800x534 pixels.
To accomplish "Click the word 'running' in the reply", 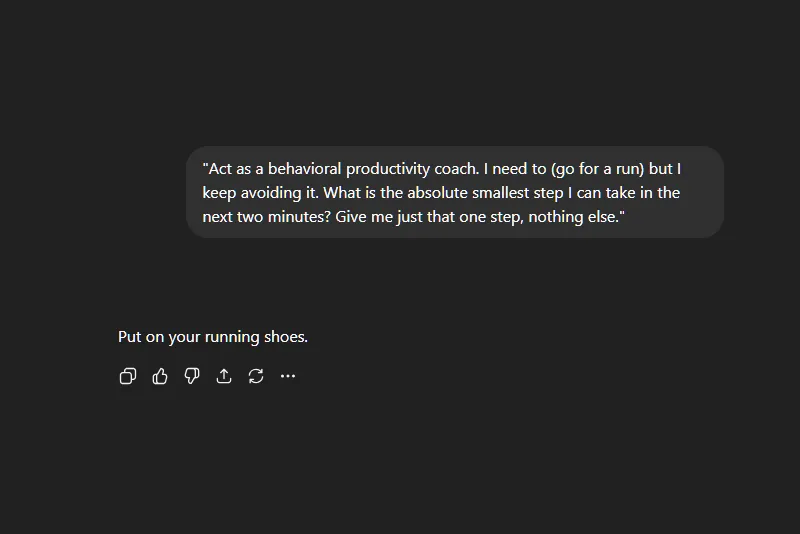I will [232, 337].
